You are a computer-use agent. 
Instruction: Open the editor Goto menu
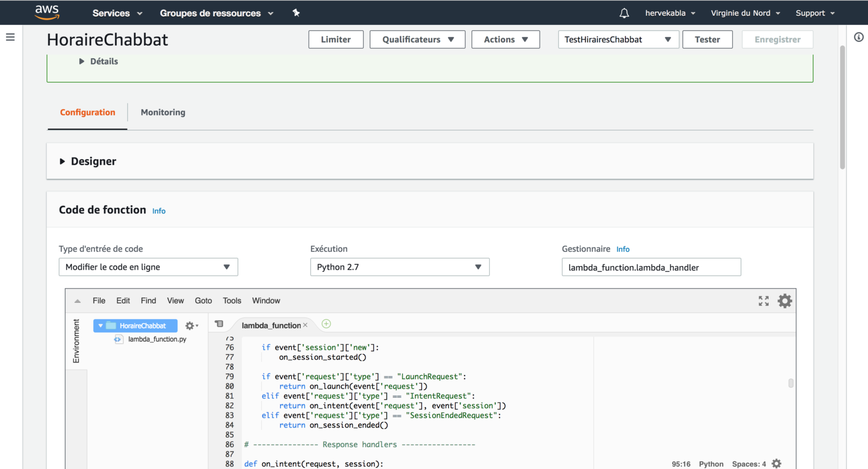203,301
